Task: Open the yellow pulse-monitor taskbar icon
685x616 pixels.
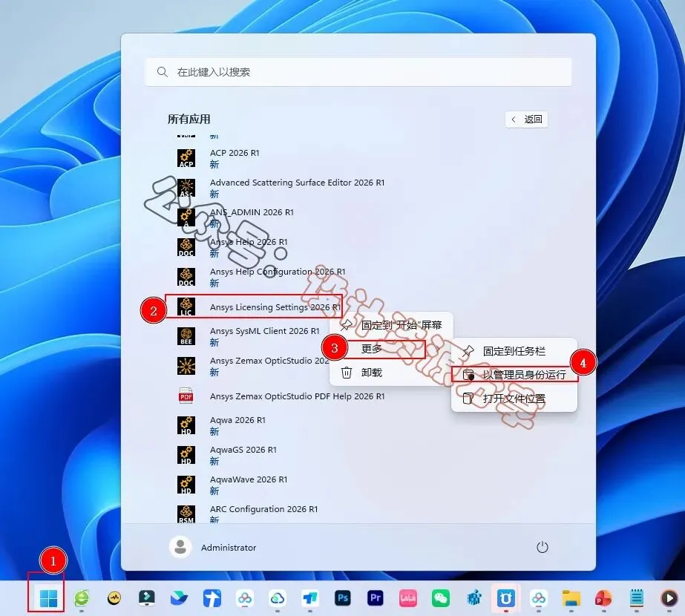Action: pos(114,598)
